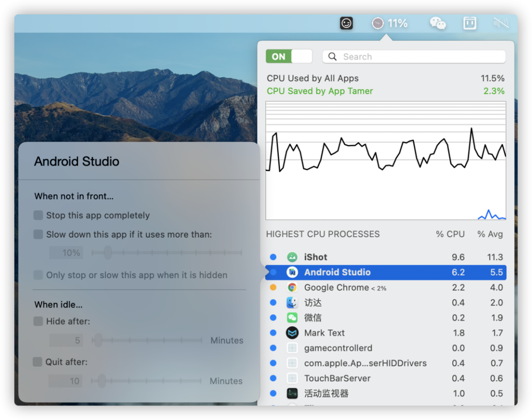532x420 pixels.
Task: Click the blue status dot for 微信
Action: point(273,318)
